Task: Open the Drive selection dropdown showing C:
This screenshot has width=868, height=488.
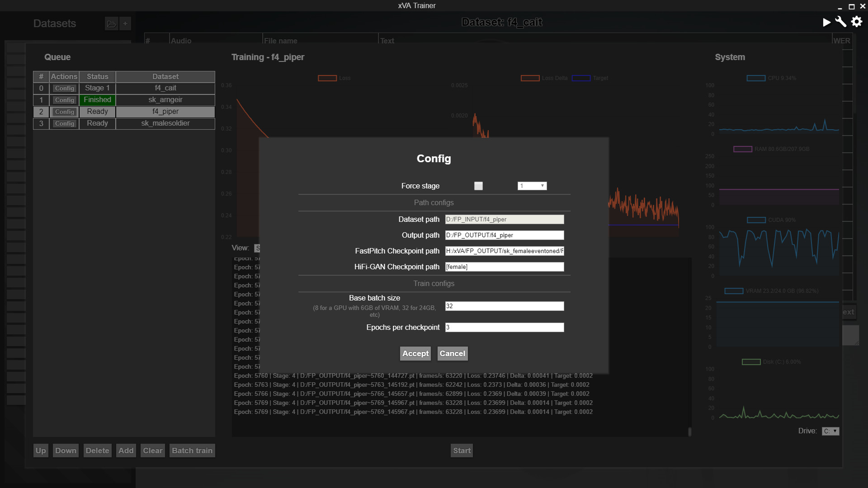Action: (x=830, y=431)
